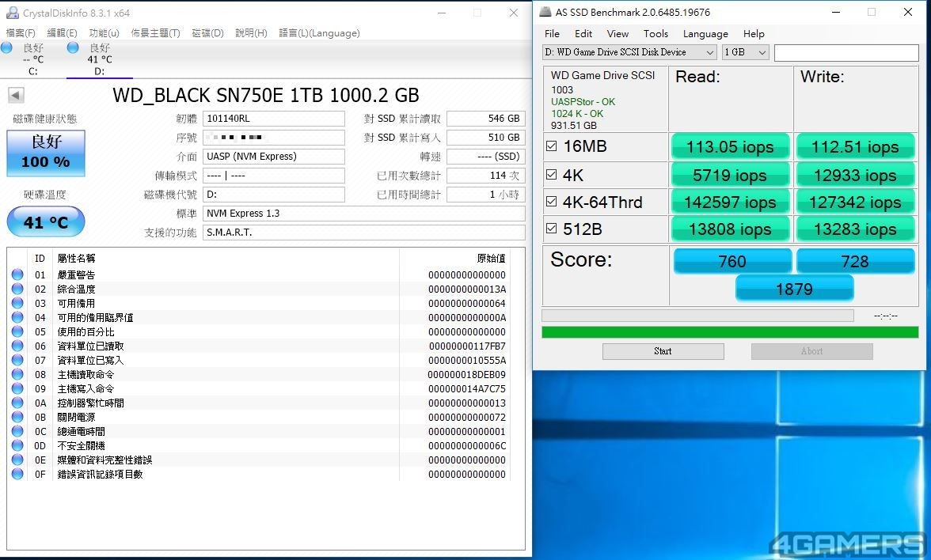Click the Start benchmark button
Screen dimensions: 931x560
663,351
